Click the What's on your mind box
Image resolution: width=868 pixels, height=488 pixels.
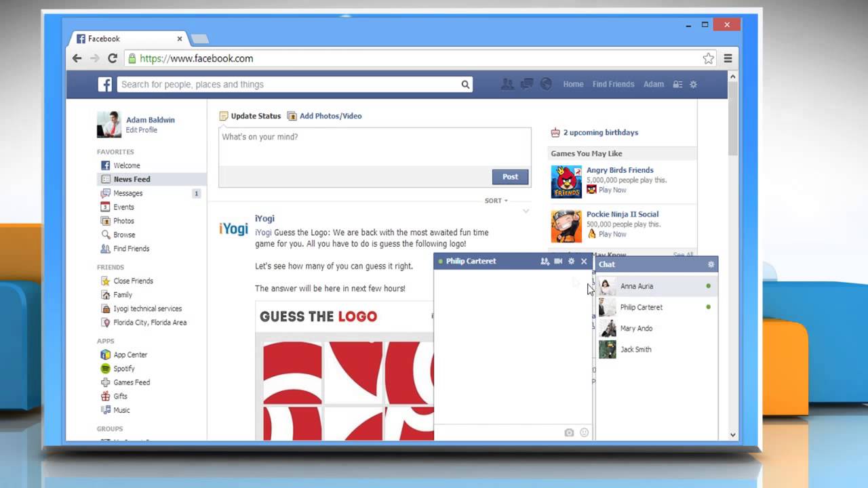coord(374,146)
